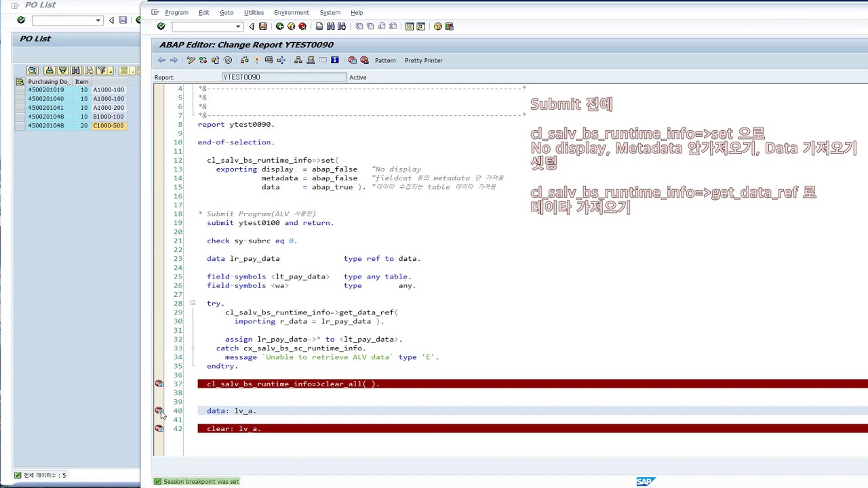Open the Utilities menu
Image resolution: width=868 pixels, height=488 pixels.
coord(254,12)
